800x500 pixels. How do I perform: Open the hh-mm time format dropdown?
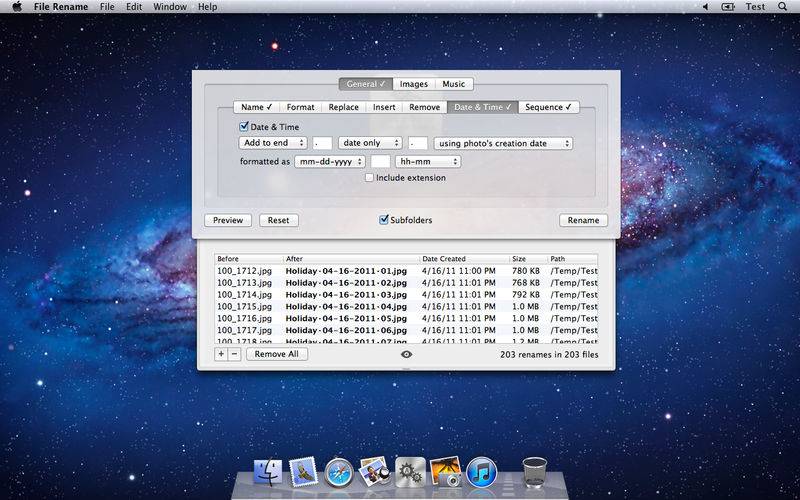[428, 162]
